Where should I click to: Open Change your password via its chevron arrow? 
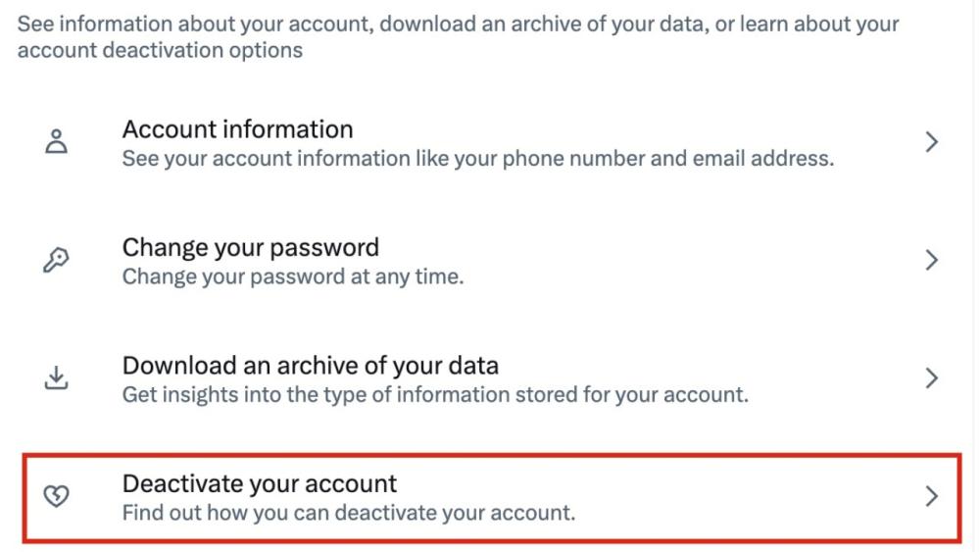tap(931, 260)
